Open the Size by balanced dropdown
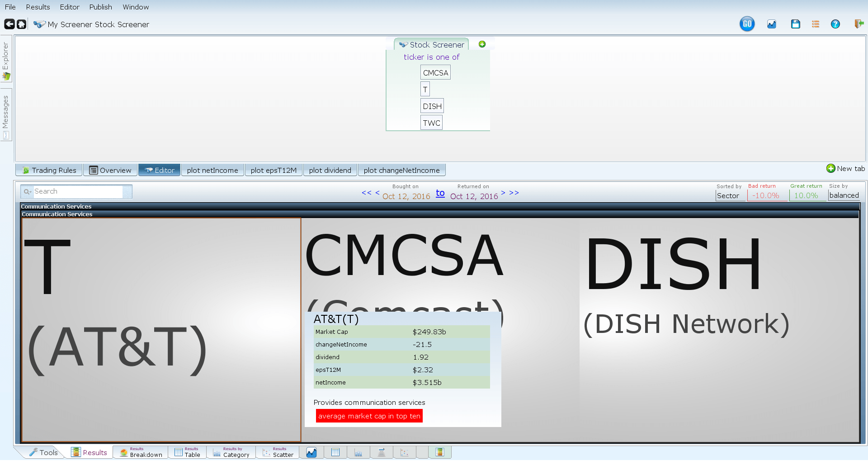 click(844, 195)
